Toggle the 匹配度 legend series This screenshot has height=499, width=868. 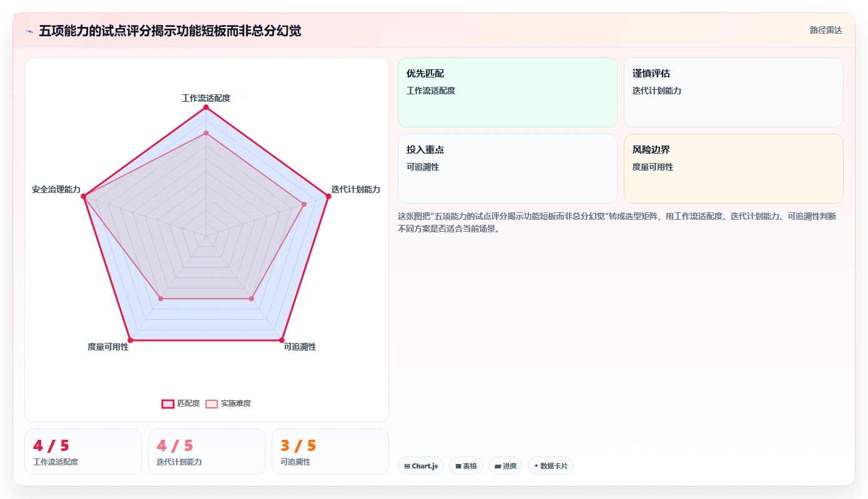(181, 403)
